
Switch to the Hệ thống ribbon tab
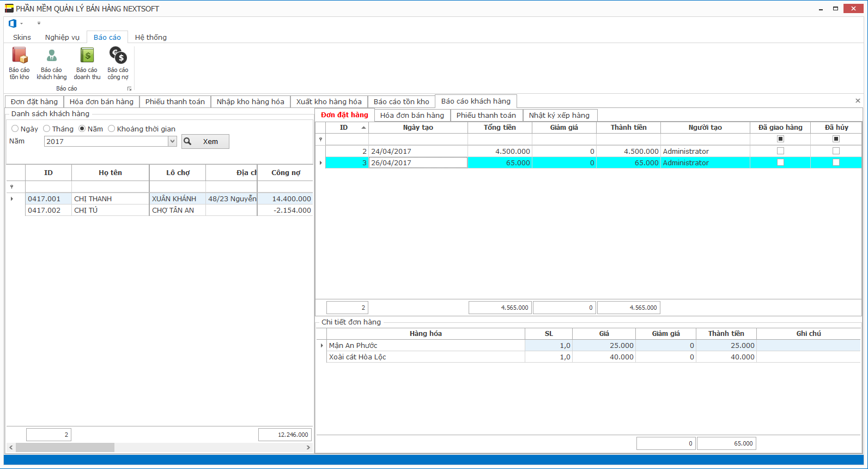[150, 37]
